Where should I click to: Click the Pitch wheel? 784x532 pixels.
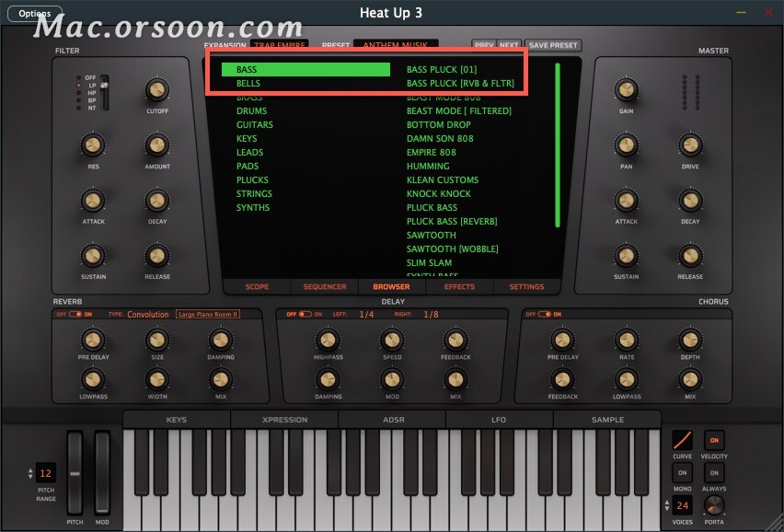(75, 473)
